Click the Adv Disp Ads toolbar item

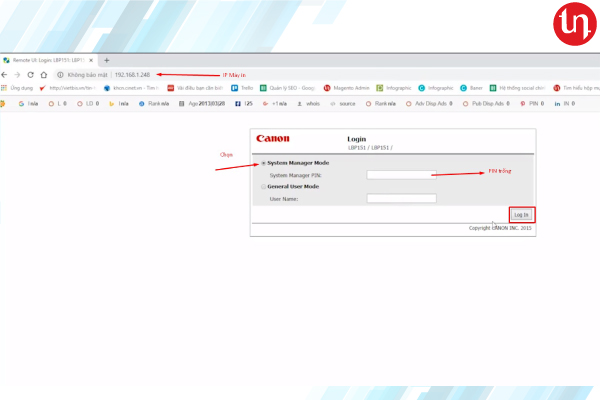click(x=429, y=104)
